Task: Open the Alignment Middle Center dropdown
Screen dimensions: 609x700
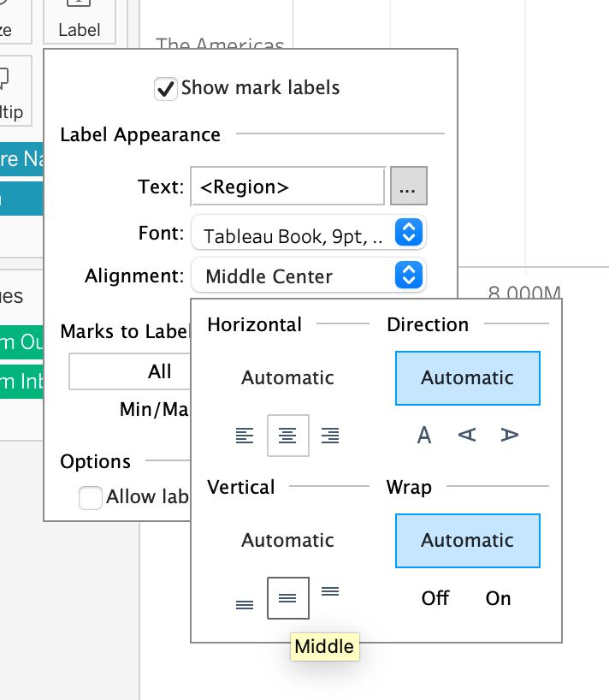Action: [x=308, y=276]
